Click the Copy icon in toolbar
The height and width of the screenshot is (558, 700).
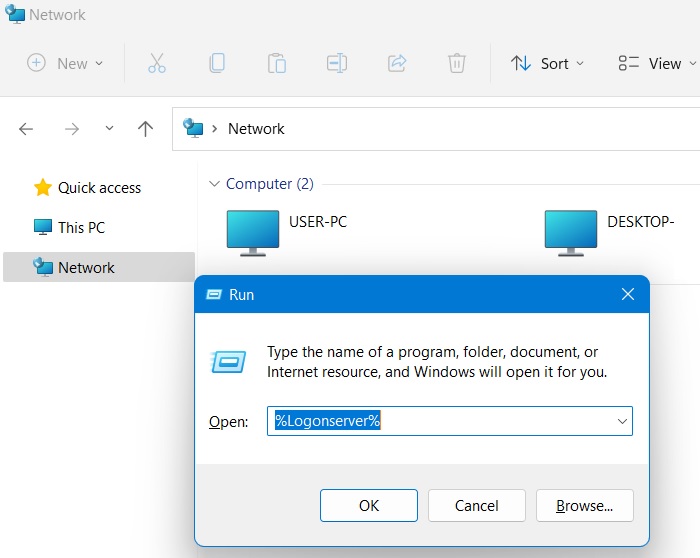pos(217,63)
